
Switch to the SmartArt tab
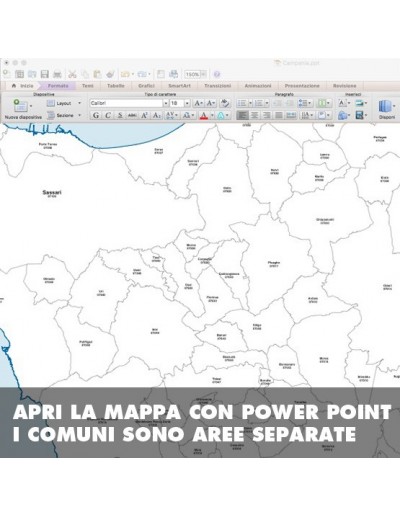(179, 86)
